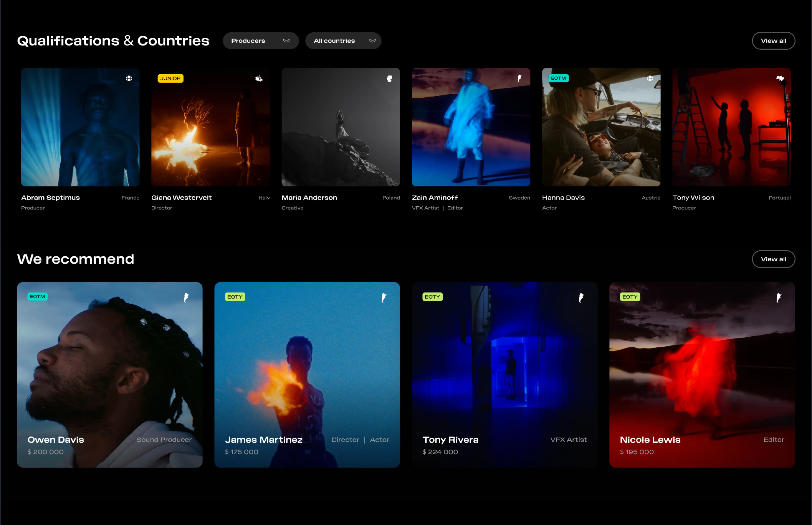Click the Creative role under Maria Anderson
Viewport: 812px width, 525px height.
292,208
